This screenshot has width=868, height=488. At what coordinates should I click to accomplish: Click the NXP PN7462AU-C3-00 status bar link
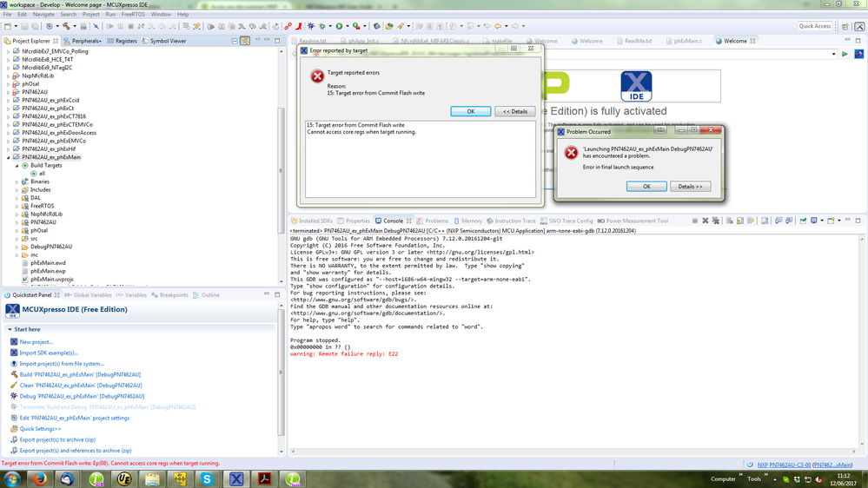(x=784, y=465)
